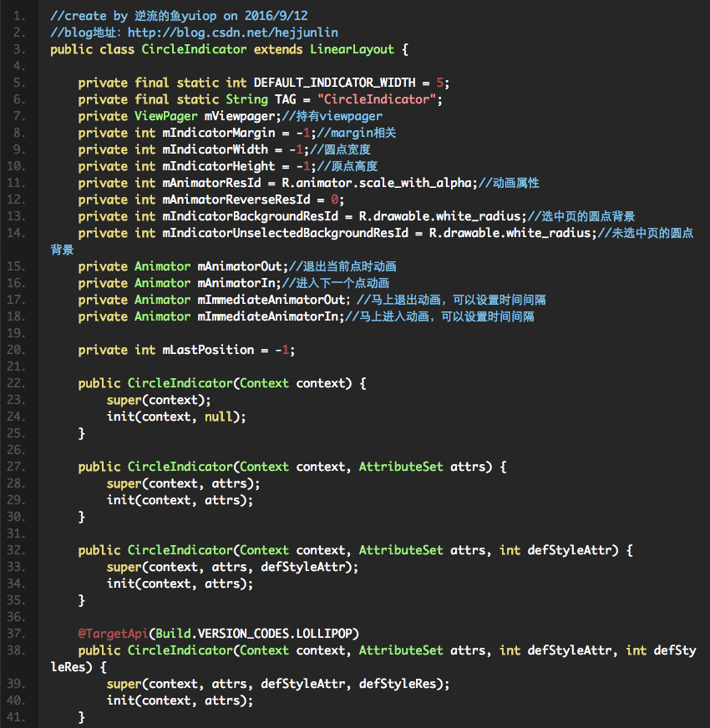
Task: Click mIndicatorUnselectedBackgroundResId on line 14
Action: click(286, 233)
